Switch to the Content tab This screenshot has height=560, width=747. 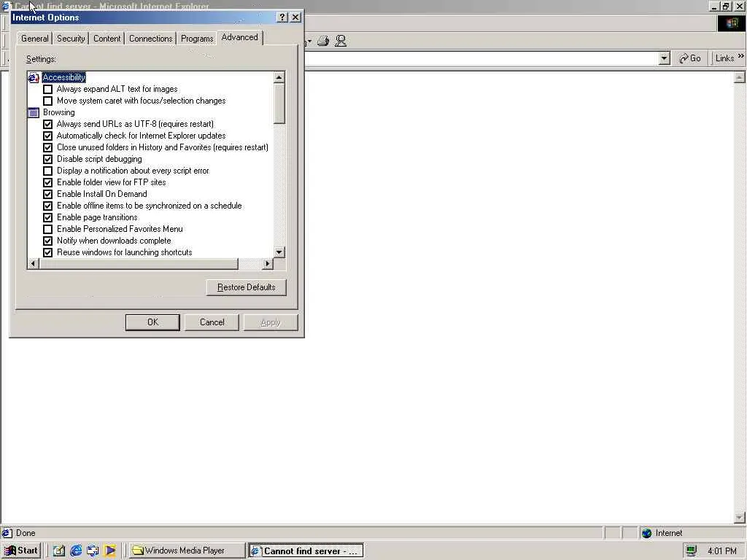107,39
